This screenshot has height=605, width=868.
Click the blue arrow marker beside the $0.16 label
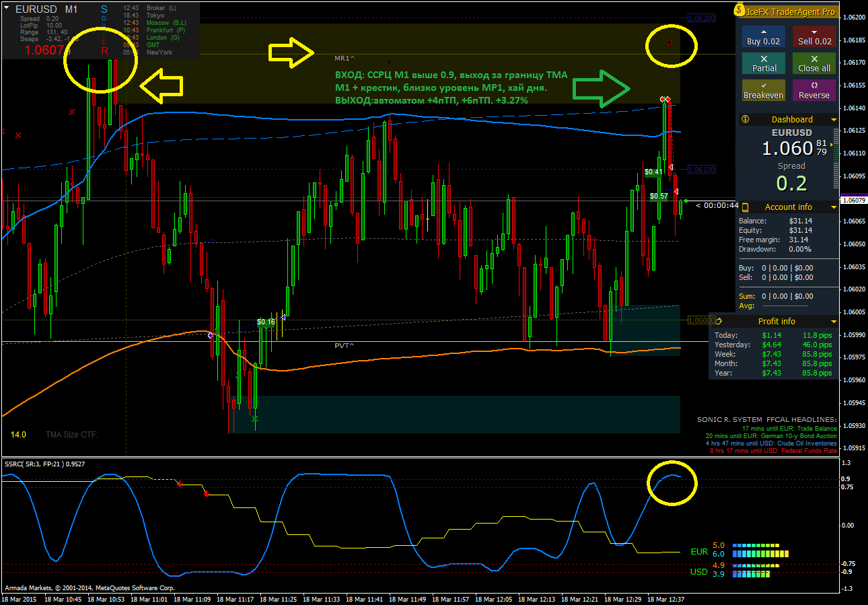click(283, 316)
